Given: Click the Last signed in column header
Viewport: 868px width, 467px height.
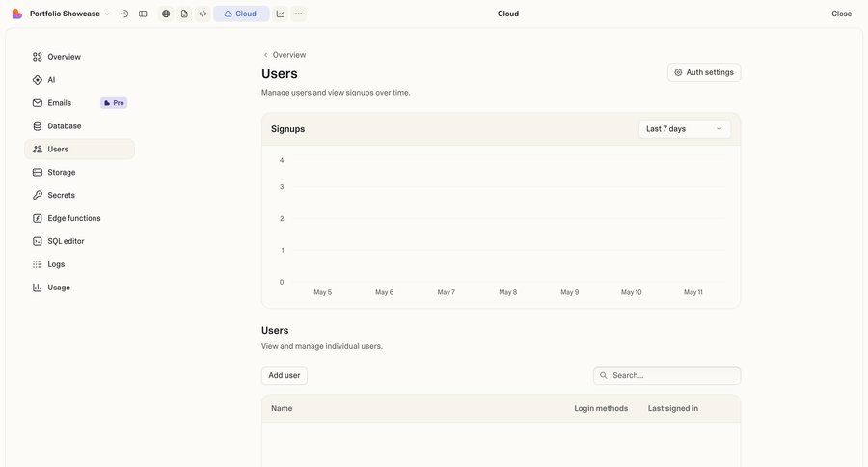Looking at the screenshot, I should [672, 408].
